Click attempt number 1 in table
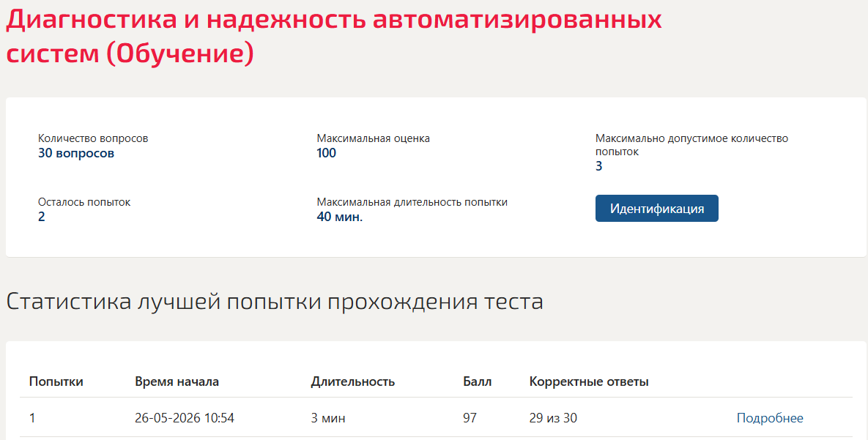The height and width of the screenshot is (440, 868). pyautogui.click(x=32, y=418)
